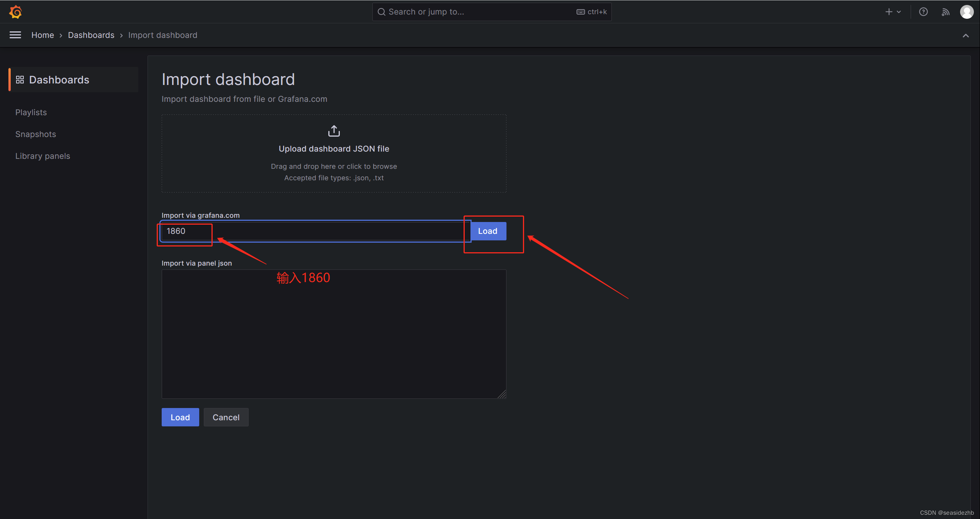Click the plus add-new icon
980x519 pixels.
click(889, 12)
